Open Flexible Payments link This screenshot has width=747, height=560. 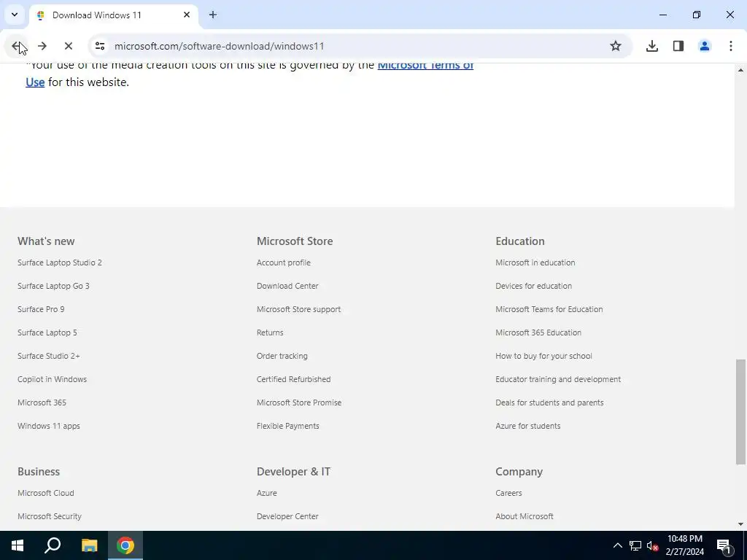(x=287, y=426)
